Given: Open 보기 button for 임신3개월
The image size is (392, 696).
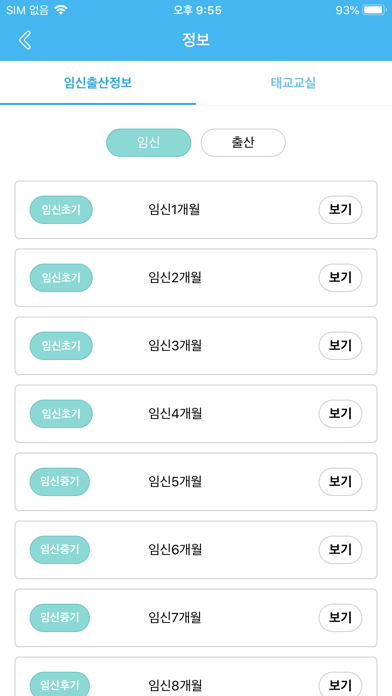Looking at the screenshot, I should pyautogui.click(x=341, y=345).
